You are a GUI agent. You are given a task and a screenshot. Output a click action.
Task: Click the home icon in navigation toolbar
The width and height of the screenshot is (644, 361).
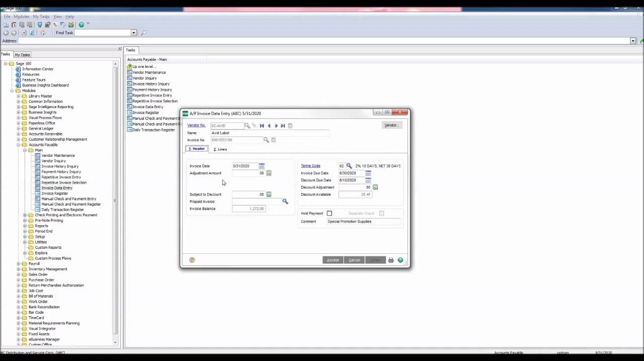pyautogui.click(x=43, y=33)
